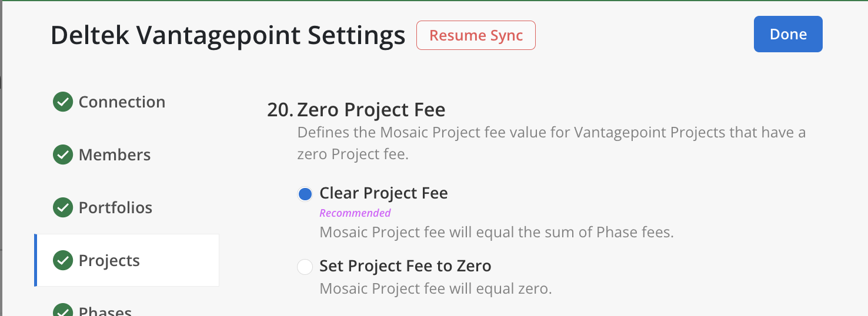Screen dimensions: 868x316
Task: Select the Clear Project Fee radio button
Action: coord(305,194)
